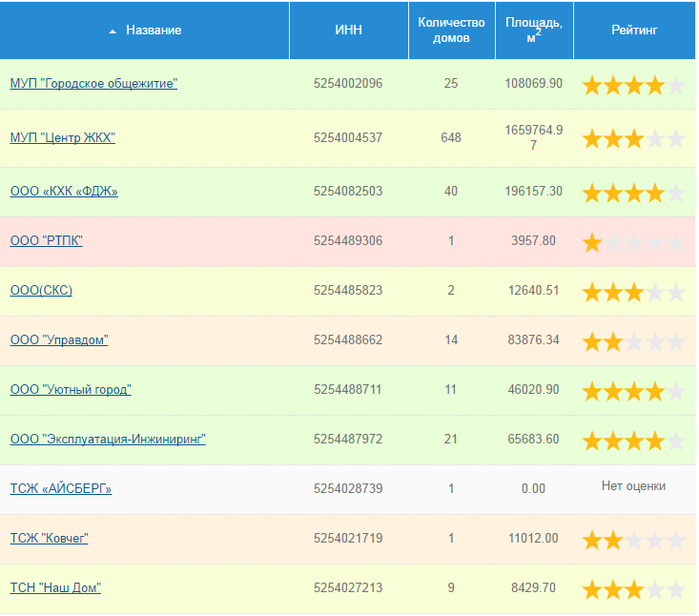Click star rating for ТСН "Наш Дом"
The image size is (699, 616).
click(633, 589)
